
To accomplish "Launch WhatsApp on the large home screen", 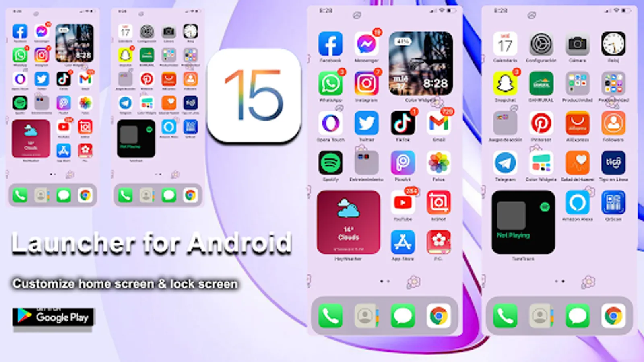I will [330, 83].
